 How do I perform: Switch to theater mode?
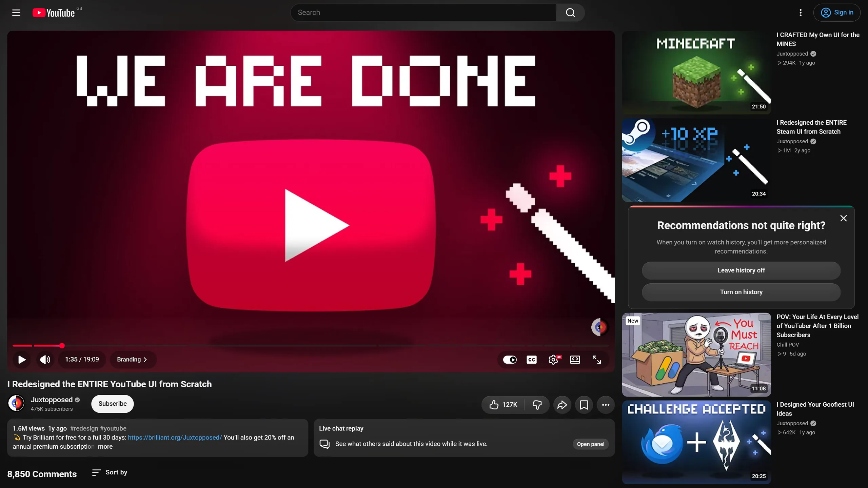[575, 360]
